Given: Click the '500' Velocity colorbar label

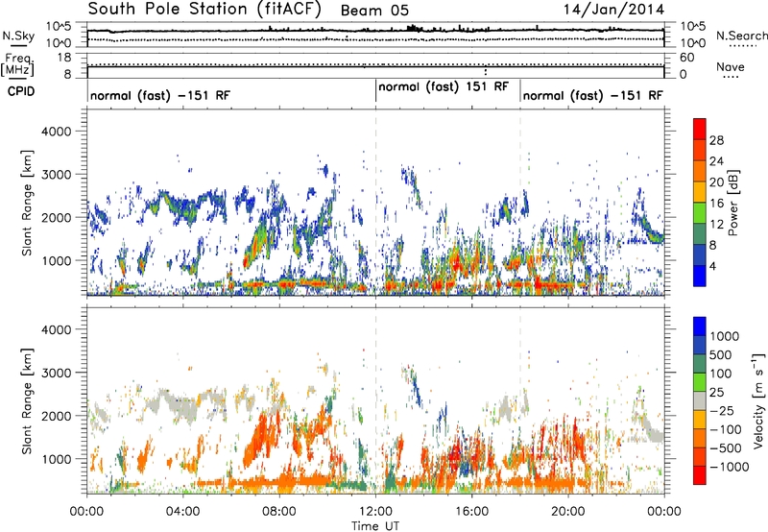Looking at the screenshot, I should tap(719, 355).
